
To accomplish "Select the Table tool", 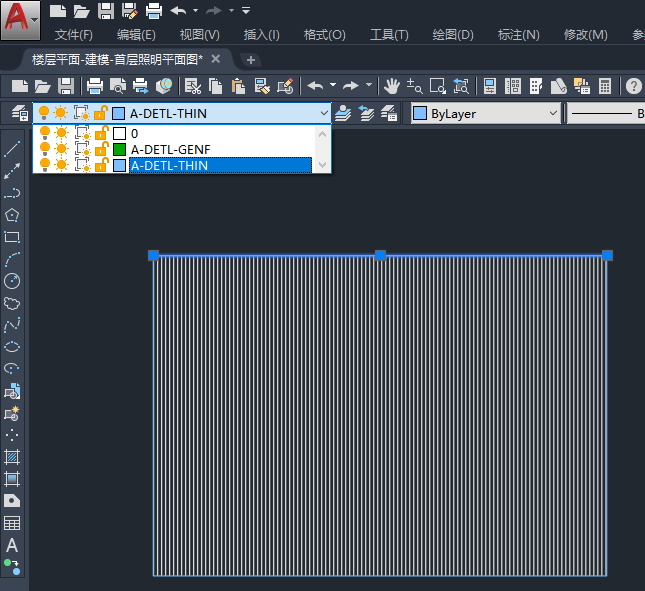I will point(12,523).
